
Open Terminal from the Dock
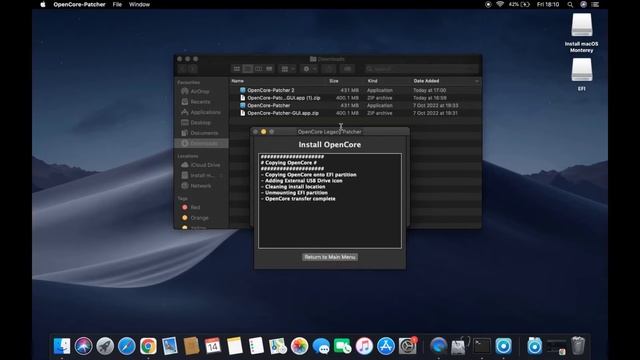pyautogui.click(x=482, y=346)
